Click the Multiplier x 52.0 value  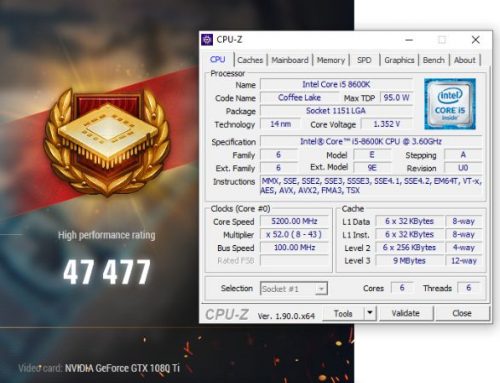pyautogui.click(x=294, y=234)
